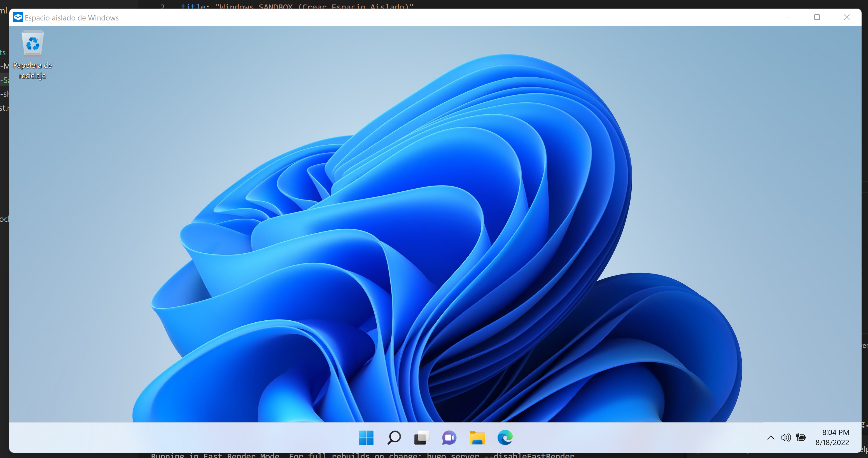Minimize the Espacio aislado de Windows window

click(x=787, y=17)
